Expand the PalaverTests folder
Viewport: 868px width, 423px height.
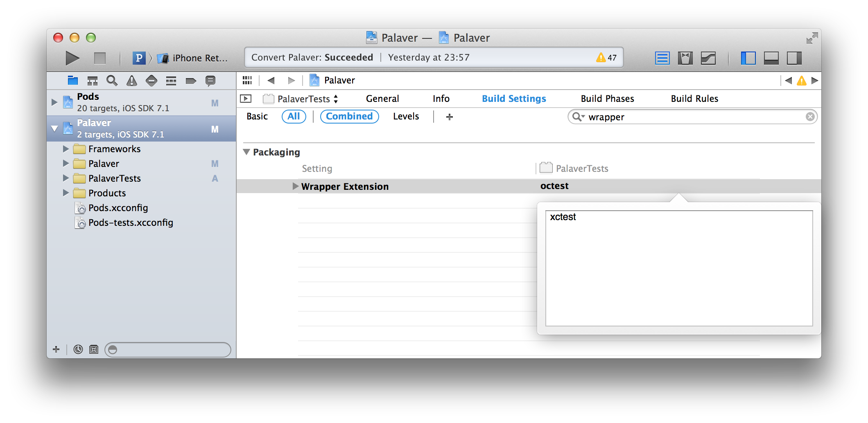pos(66,178)
